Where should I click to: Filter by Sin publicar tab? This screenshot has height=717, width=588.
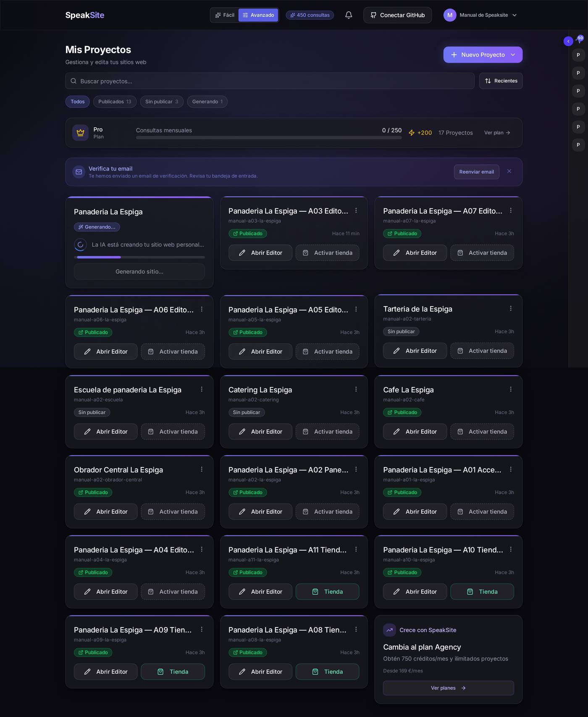[162, 102]
